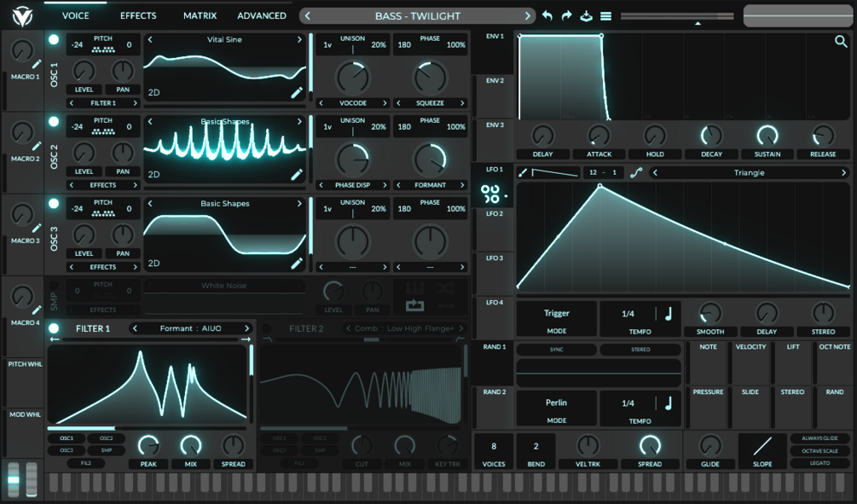Click the OSC 1 2D view label
The height and width of the screenshot is (504, 857).
tap(154, 93)
